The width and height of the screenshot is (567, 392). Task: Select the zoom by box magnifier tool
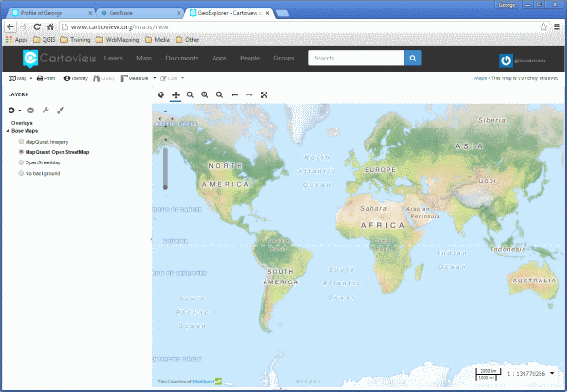(x=190, y=94)
